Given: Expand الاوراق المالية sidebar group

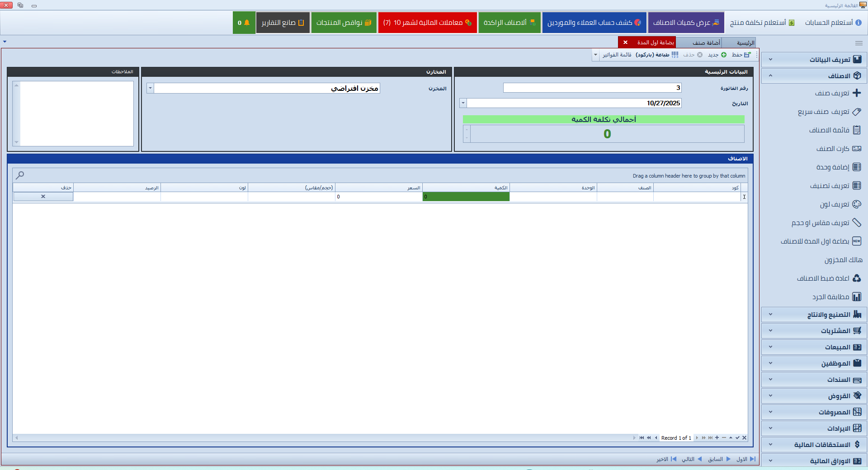Looking at the screenshot, I should tap(814, 461).
